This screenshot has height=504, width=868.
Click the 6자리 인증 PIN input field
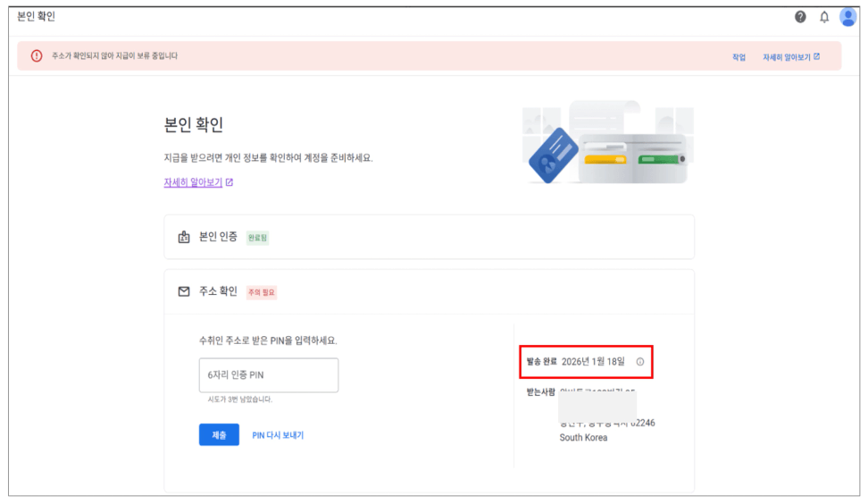point(269,375)
